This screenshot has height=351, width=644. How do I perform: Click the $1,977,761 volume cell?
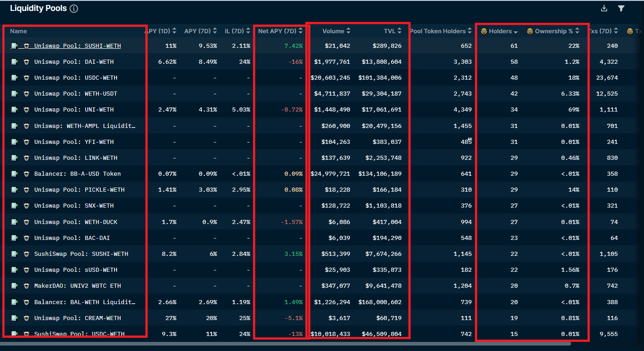tap(332, 62)
